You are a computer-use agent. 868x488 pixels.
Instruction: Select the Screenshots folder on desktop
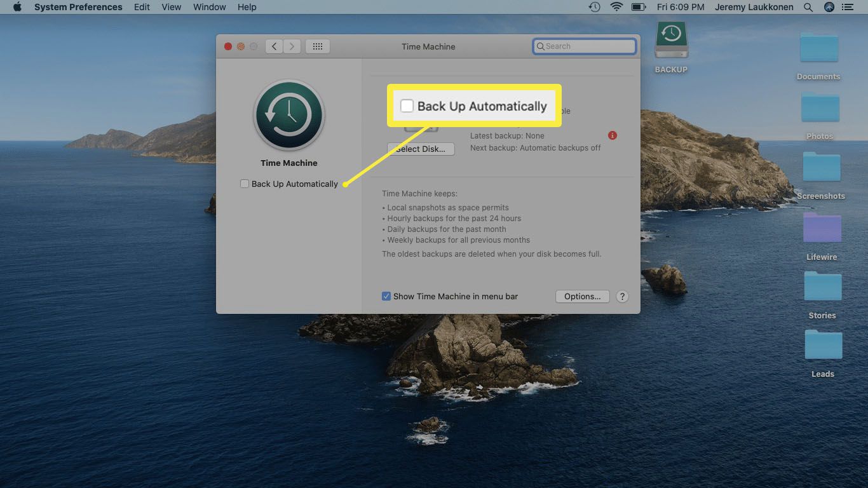tap(821, 175)
